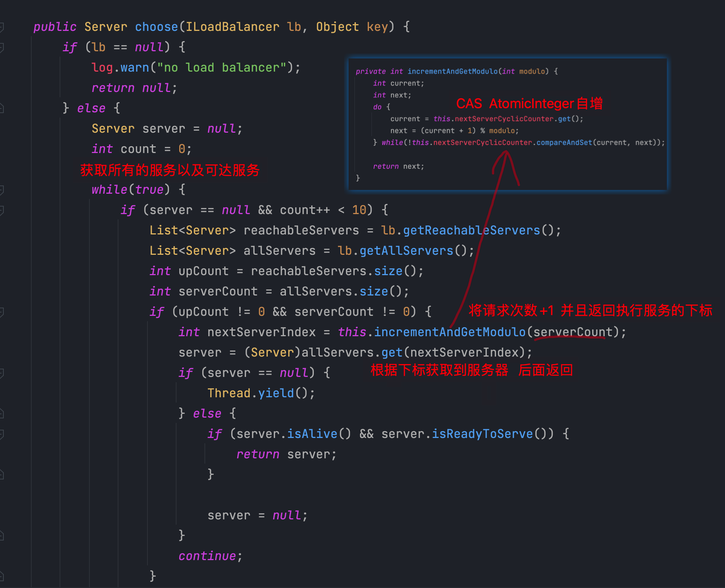Click the log.warn call
This screenshot has width=725, height=588.
(135, 68)
